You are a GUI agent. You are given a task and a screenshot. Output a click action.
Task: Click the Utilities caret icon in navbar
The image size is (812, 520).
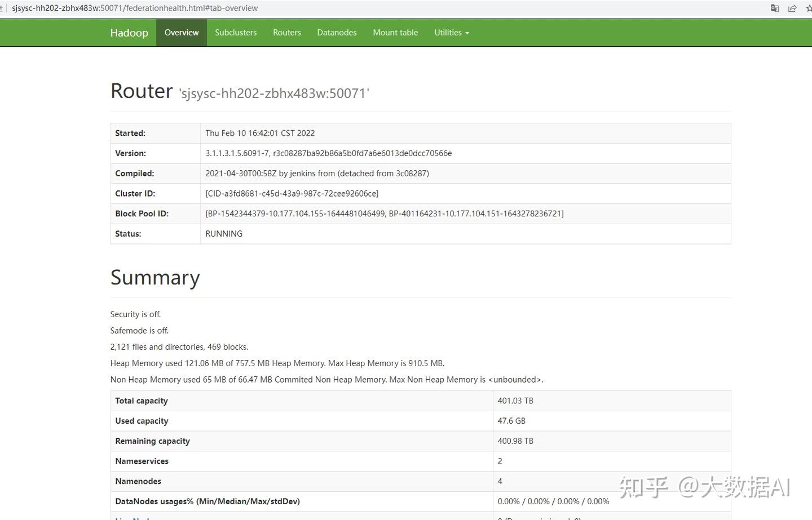click(467, 33)
